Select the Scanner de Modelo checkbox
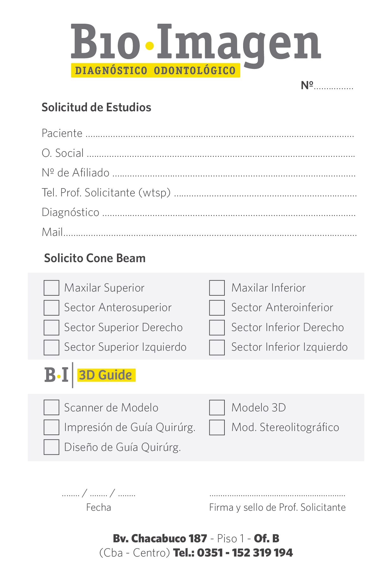This screenshot has width=392, height=579. click(x=52, y=407)
